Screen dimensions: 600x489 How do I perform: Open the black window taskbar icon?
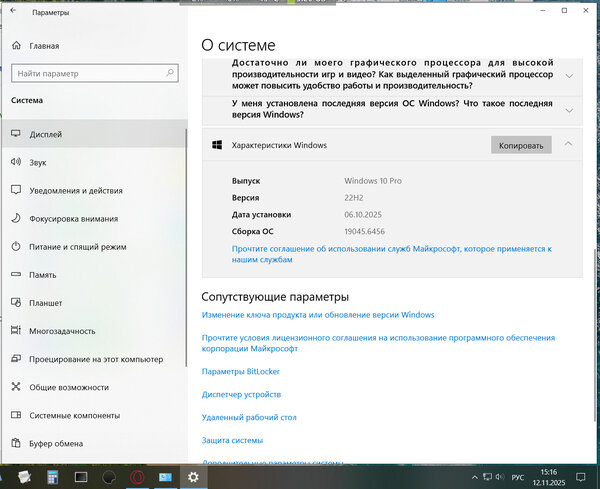81,477
